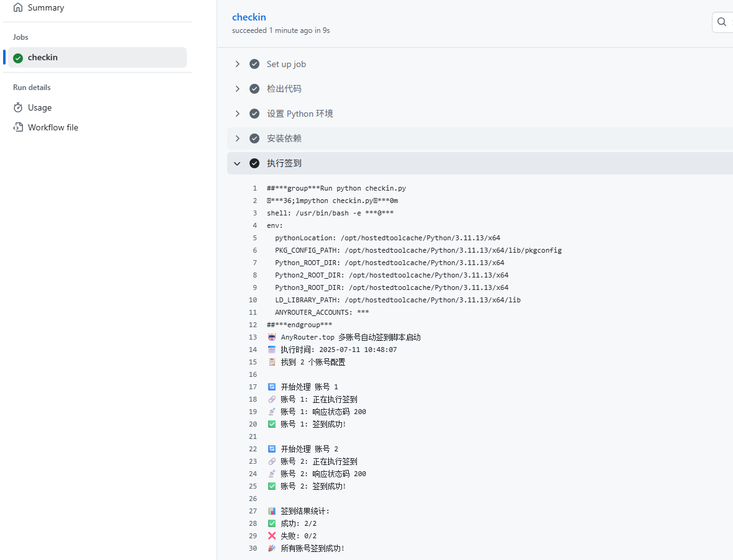Screen dimensions: 733x560
Task: Click the 账号 2: 签到成功 log line
Action: click(x=306, y=486)
